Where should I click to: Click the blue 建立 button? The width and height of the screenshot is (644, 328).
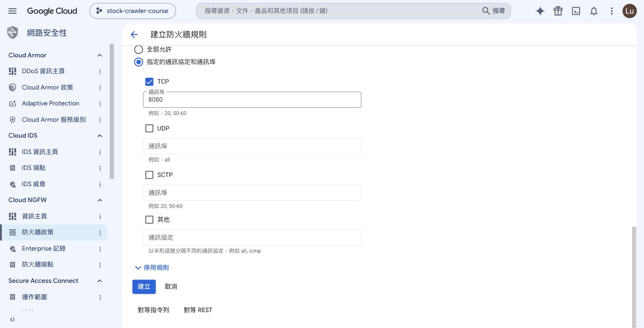coord(144,287)
